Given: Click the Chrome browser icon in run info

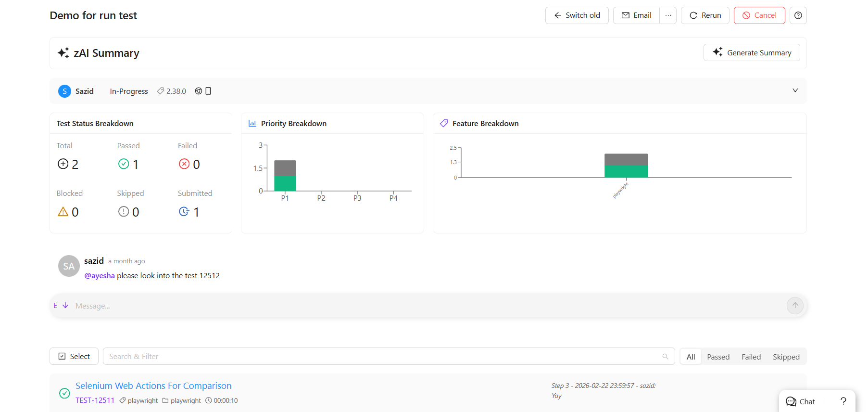Looking at the screenshot, I should 199,91.
